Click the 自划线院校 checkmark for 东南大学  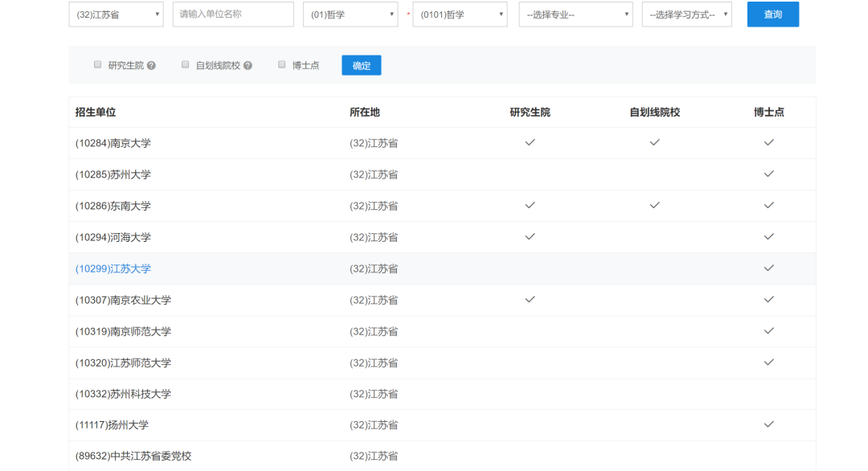click(654, 205)
